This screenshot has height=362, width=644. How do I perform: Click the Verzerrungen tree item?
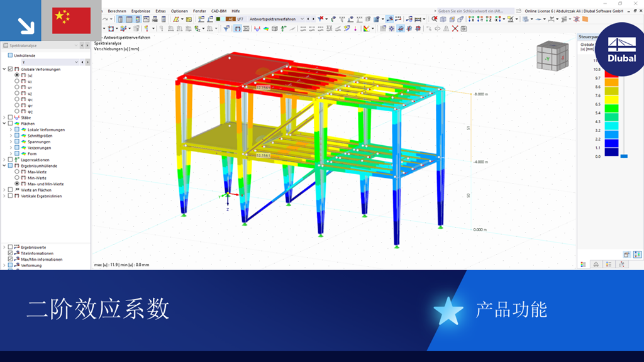coord(40,148)
